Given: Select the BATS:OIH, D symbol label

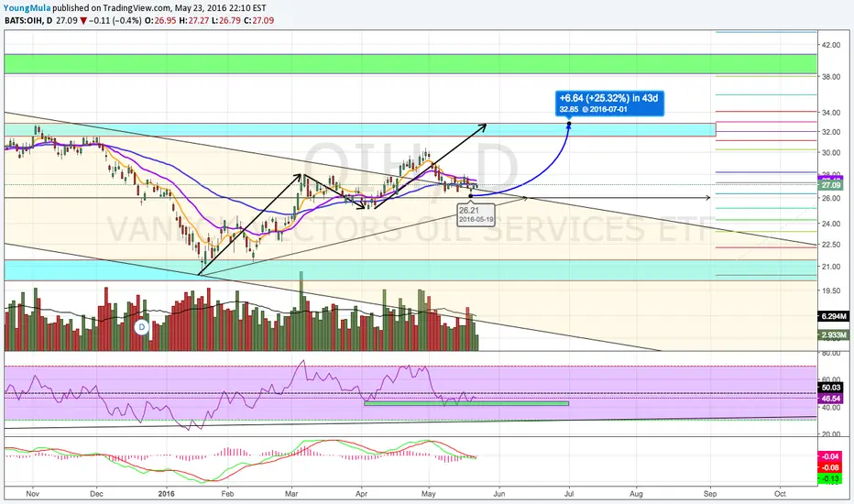Looking at the screenshot, I should 29,21.
